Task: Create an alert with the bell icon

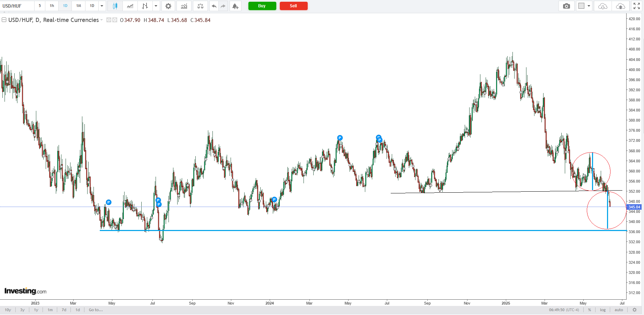Action: 235,6
